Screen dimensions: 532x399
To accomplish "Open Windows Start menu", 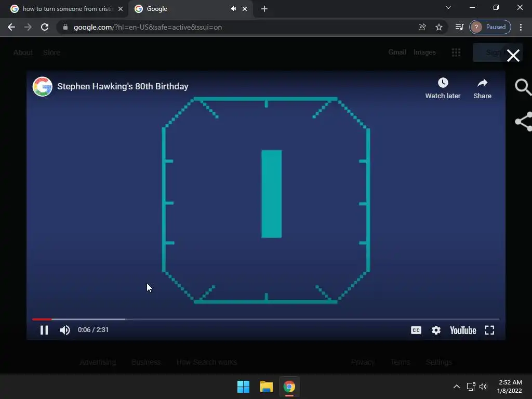I will pos(243,387).
